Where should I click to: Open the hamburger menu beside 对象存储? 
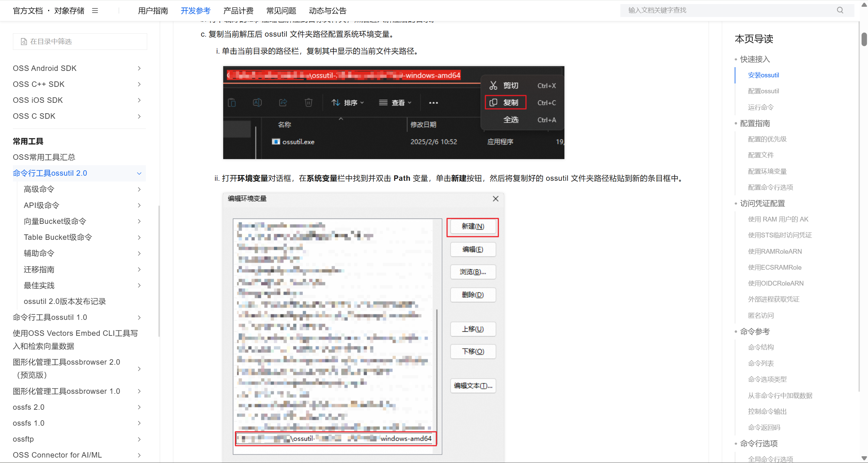click(x=95, y=11)
